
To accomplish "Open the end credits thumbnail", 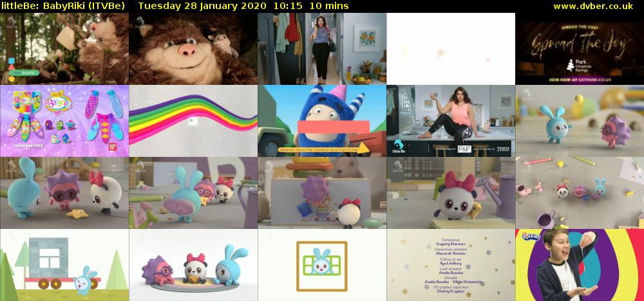I will [451, 265].
